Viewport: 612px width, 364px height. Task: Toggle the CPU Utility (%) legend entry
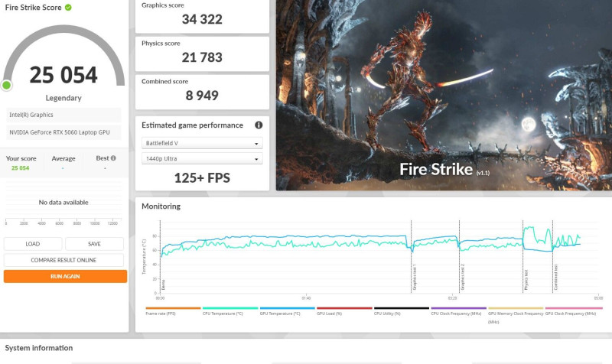[x=401, y=311]
